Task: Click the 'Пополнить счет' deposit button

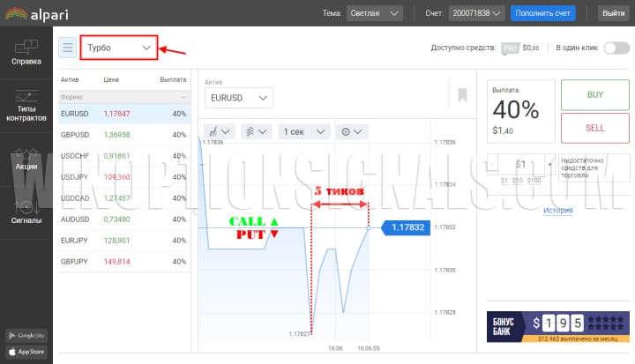Action: coord(543,13)
